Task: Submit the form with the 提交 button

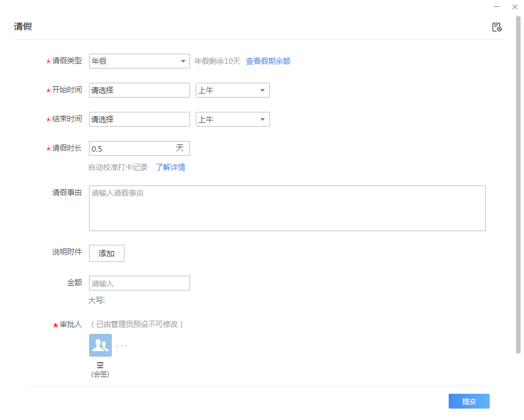Action: tap(469, 401)
